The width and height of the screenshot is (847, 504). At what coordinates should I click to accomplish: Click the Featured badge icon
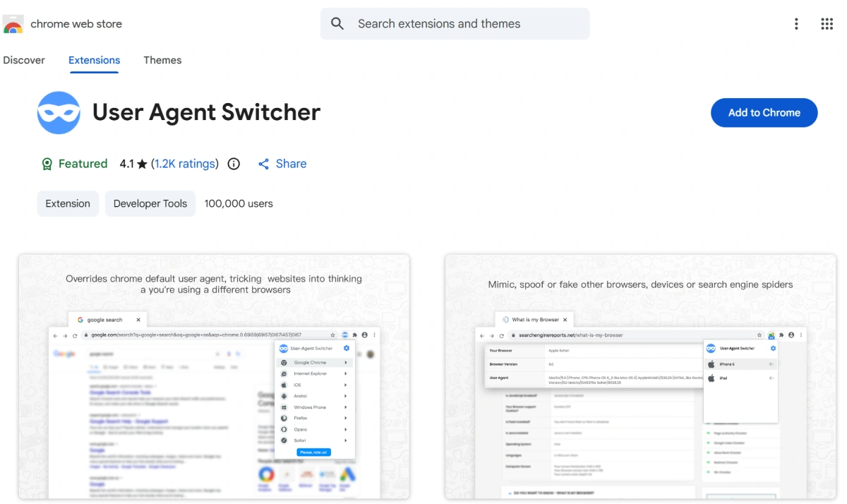coord(47,164)
